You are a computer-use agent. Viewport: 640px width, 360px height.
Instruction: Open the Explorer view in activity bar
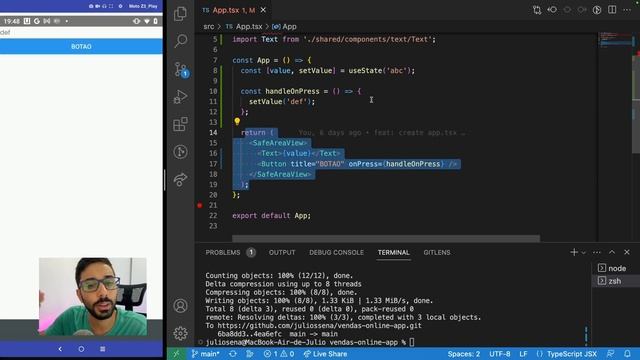point(180,13)
